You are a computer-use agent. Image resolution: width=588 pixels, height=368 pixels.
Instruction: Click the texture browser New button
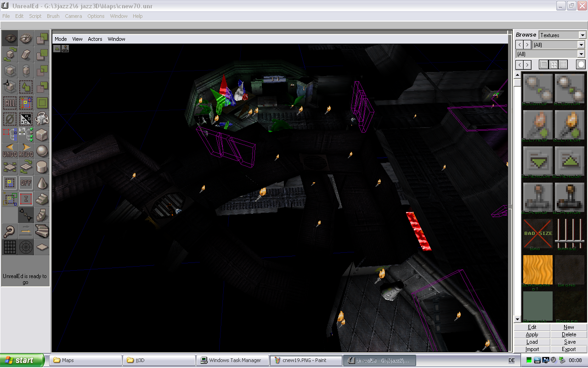569,327
